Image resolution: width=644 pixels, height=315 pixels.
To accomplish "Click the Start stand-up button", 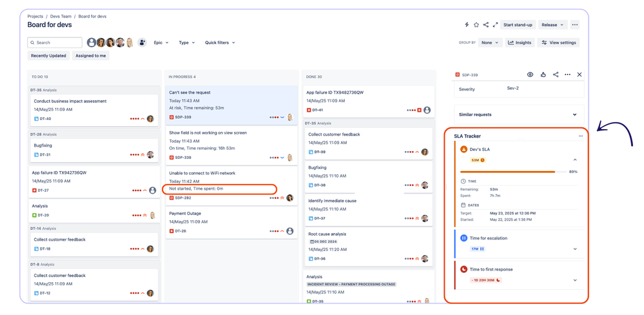I will [518, 25].
